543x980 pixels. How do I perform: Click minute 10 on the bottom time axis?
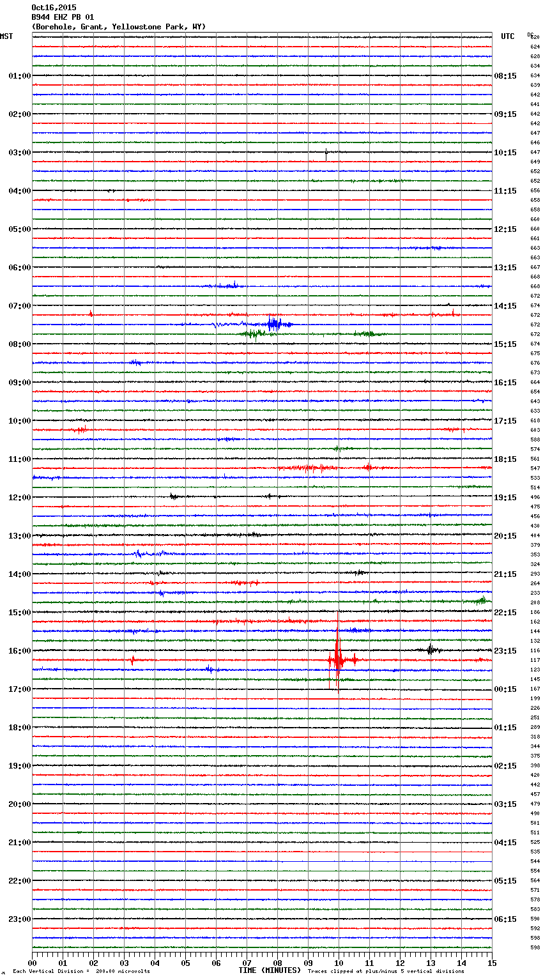tap(339, 963)
